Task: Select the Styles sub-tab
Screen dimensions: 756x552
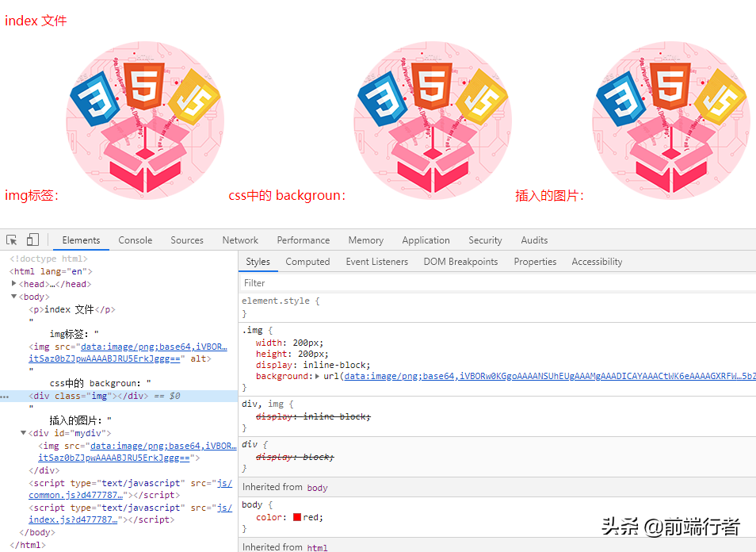Action: point(258,262)
